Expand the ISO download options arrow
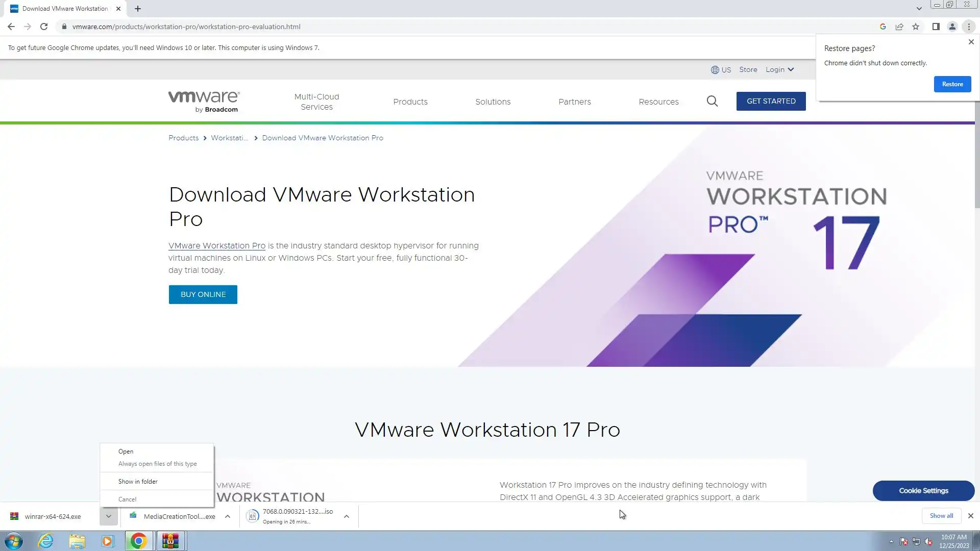The height and width of the screenshot is (551, 980). [x=347, y=516]
